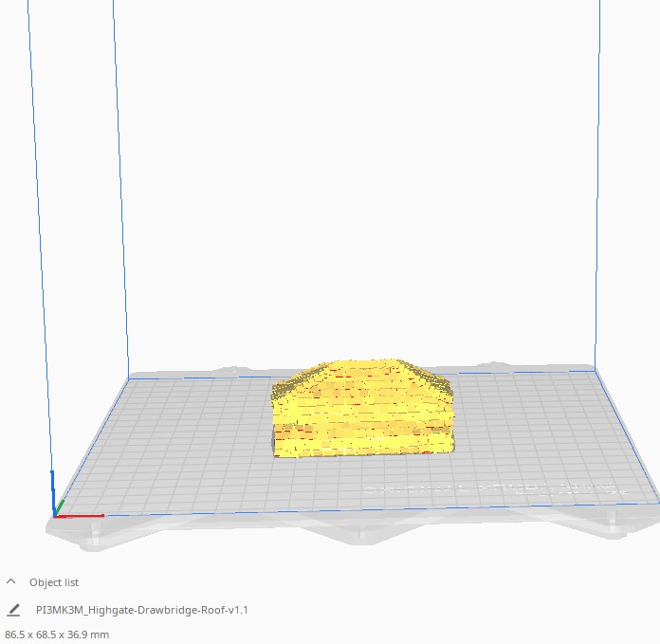Click the axis origin marker at plate corner

coord(55,515)
